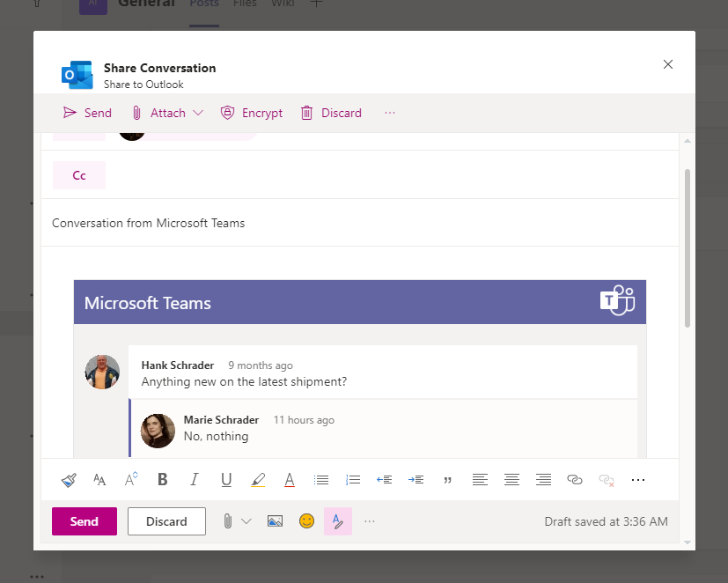Expand the bottom attach dropdown arrow
728x583 pixels.
[246, 521]
